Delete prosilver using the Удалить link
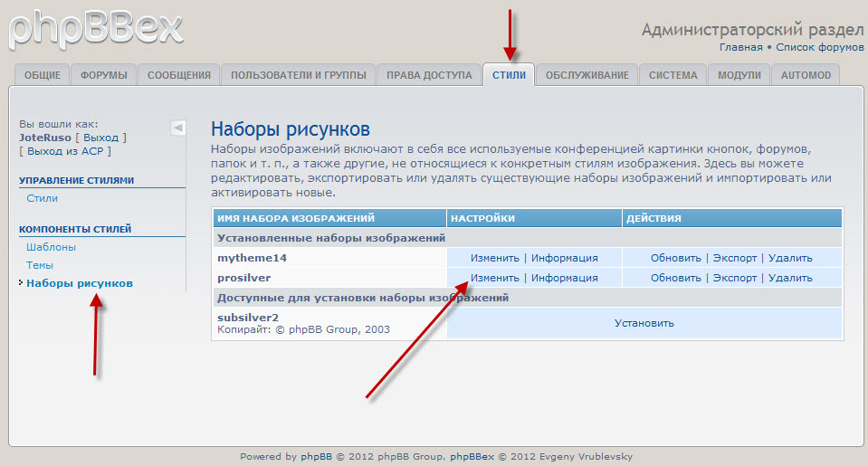Screen dimensions: 868x466 (790, 278)
